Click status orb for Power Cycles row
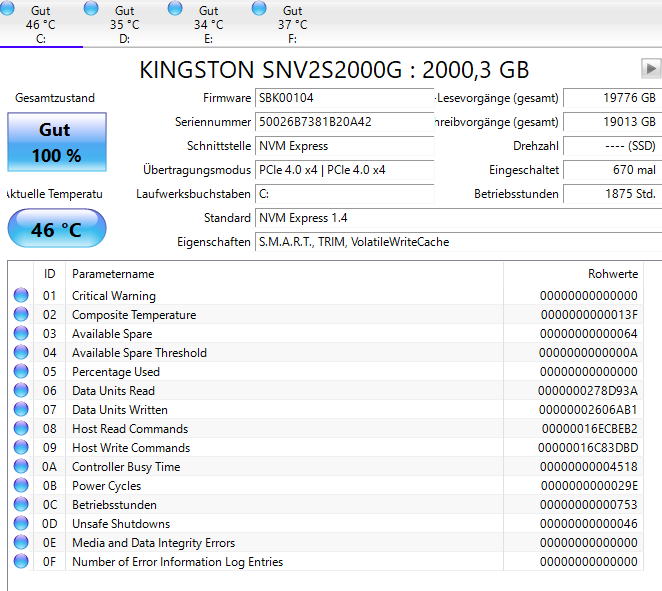The width and height of the screenshot is (662, 591). pos(21,485)
